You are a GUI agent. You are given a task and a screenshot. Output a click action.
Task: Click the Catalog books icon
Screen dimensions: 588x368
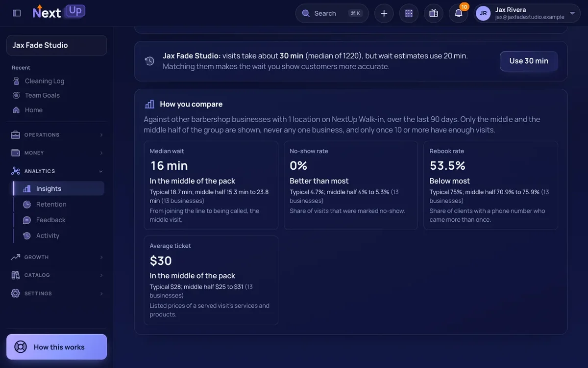pyautogui.click(x=16, y=275)
